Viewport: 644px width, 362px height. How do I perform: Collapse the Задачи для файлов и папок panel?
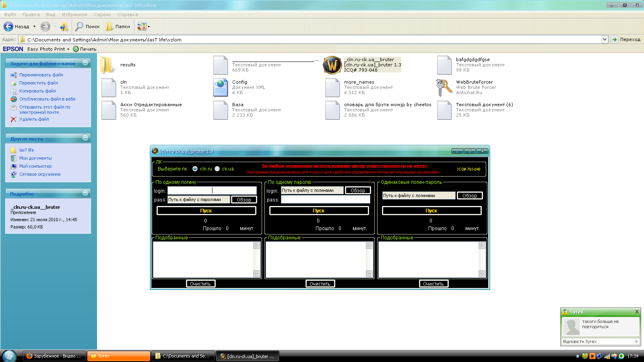tap(85, 63)
